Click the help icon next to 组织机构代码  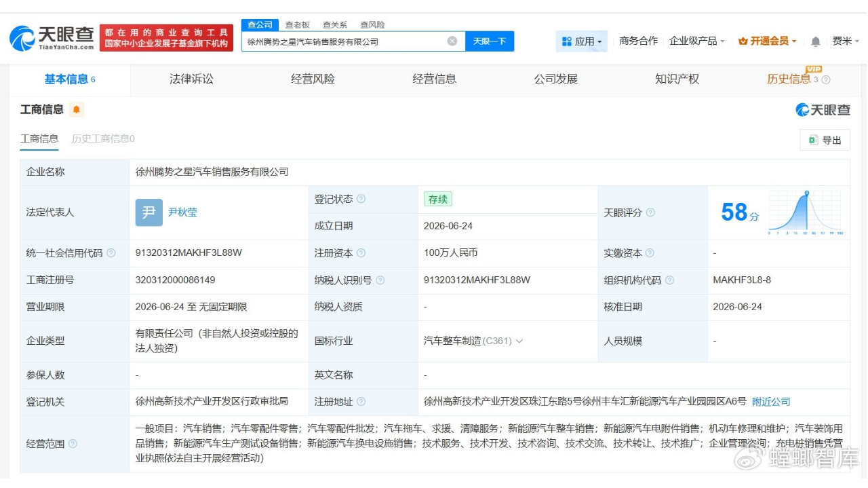point(669,280)
